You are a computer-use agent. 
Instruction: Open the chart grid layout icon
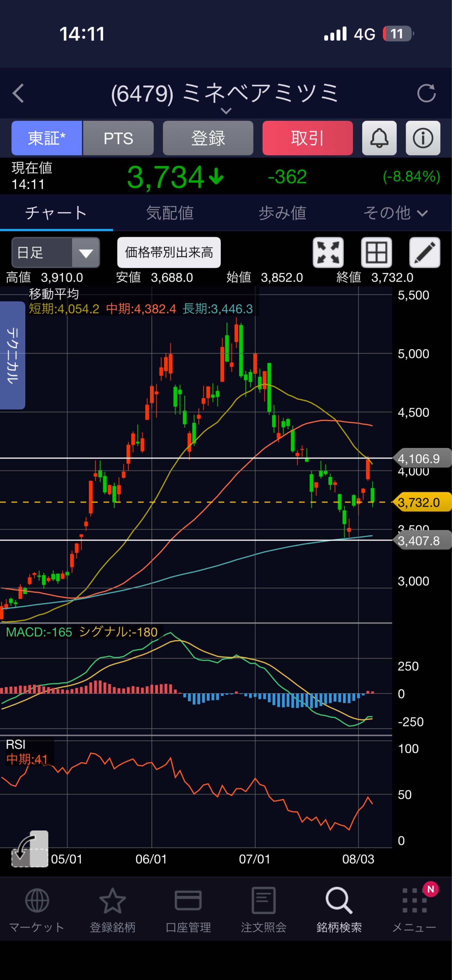click(x=376, y=253)
